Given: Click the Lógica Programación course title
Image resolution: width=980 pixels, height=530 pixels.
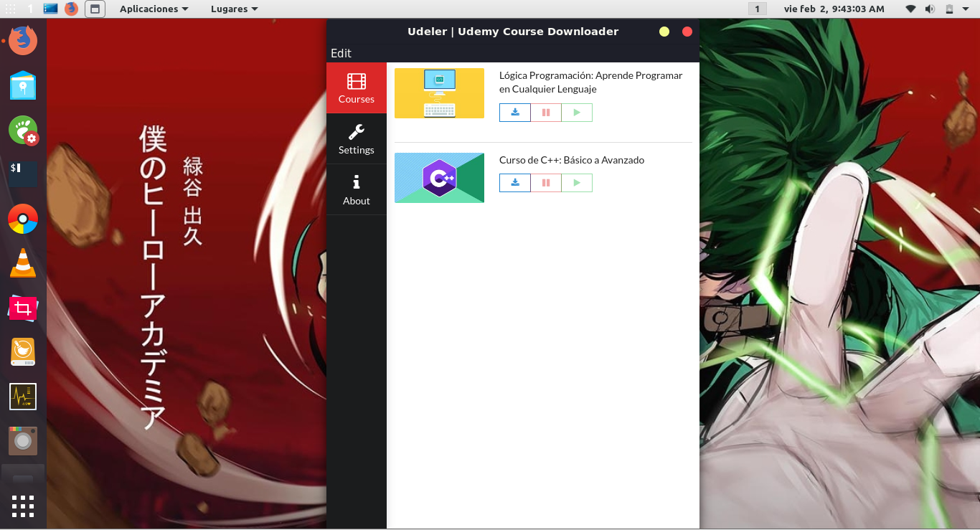Looking at the screenshot, I should click(x=590, y=82).
